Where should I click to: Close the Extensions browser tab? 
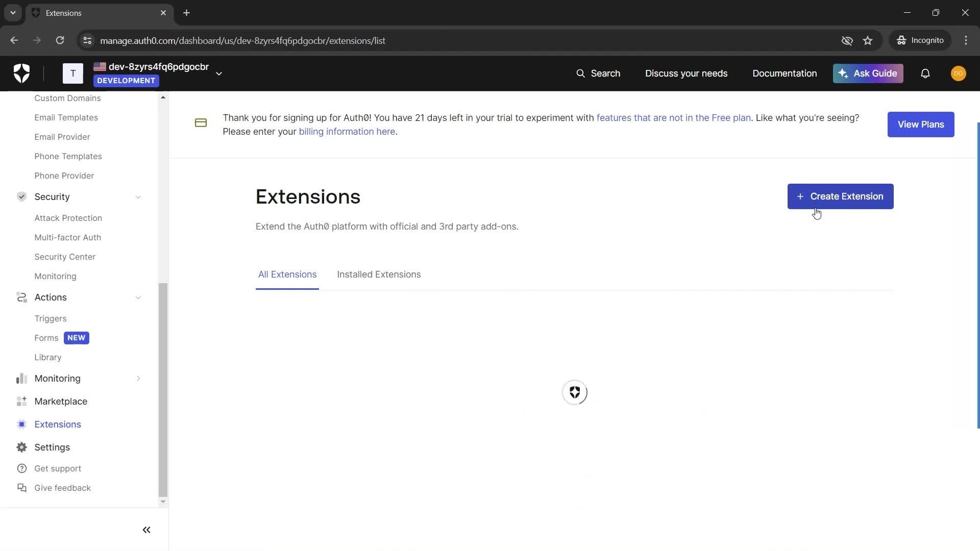[163, 13]
